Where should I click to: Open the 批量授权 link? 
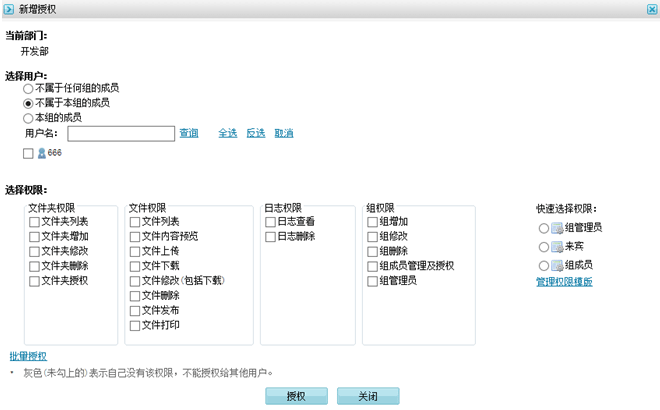tap(28, 356)
